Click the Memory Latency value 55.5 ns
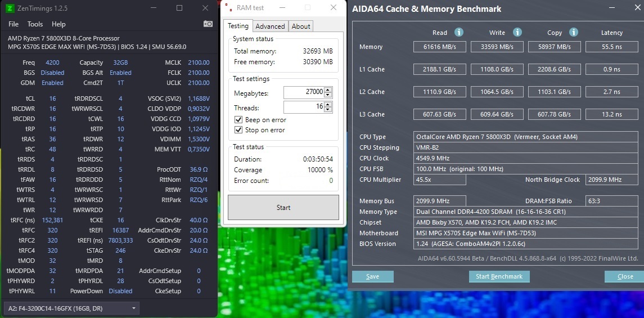Image resolution: width=644 pixels, height=318 pixels. (611, 47)
